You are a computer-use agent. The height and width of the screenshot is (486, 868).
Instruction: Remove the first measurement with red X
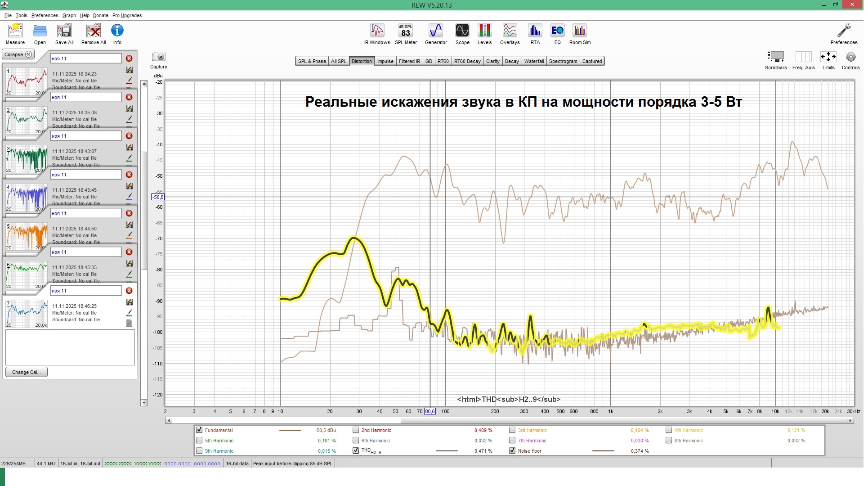click(x=129, y=58)
